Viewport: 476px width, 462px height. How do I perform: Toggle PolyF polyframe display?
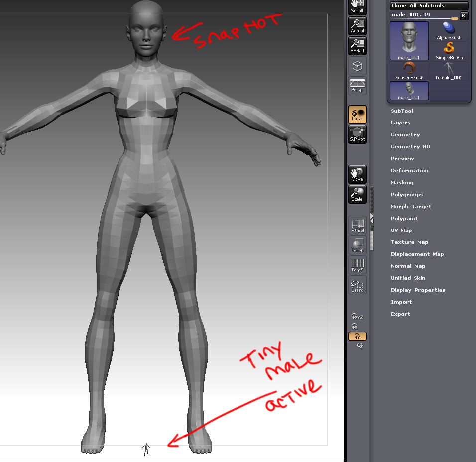point(357,265)
